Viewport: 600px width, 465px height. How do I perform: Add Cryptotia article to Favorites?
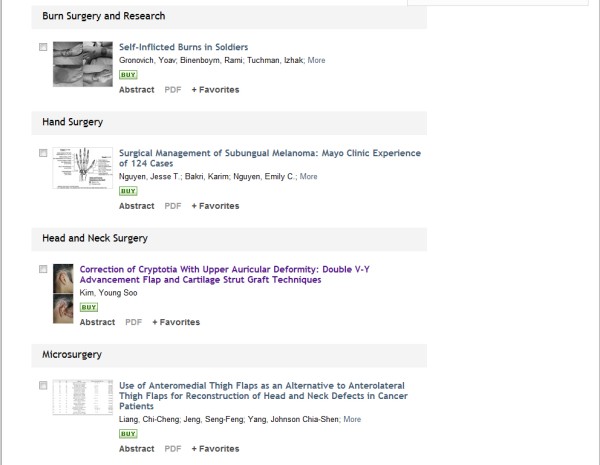(x=176, y=322)
